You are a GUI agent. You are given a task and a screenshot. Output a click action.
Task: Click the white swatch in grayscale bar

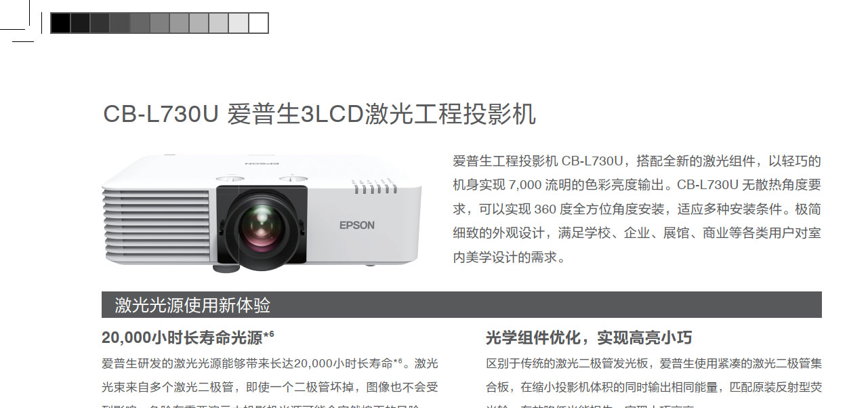point(259,23)
